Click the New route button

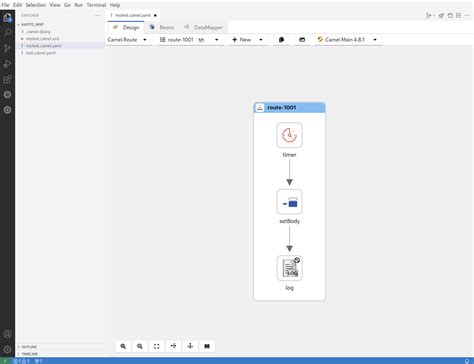(242, 40)
